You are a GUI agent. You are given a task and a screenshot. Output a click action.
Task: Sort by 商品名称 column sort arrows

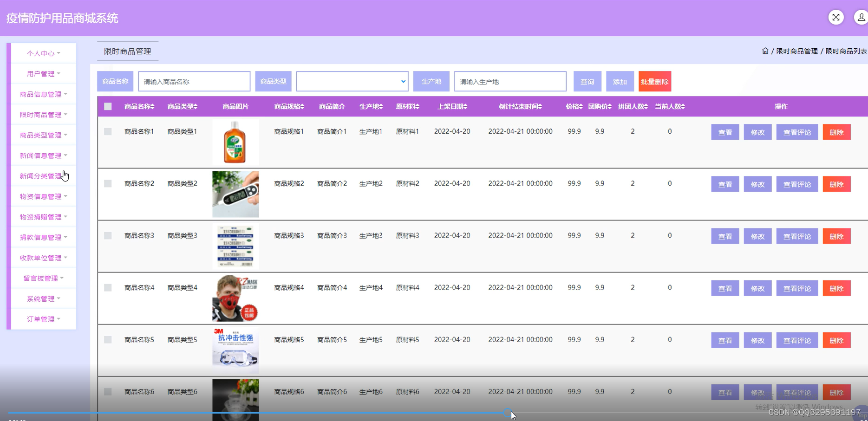click(152, 107)
